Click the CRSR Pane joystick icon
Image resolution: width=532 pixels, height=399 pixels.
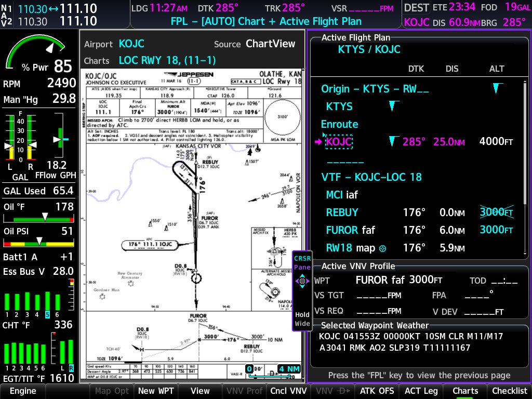302,282
